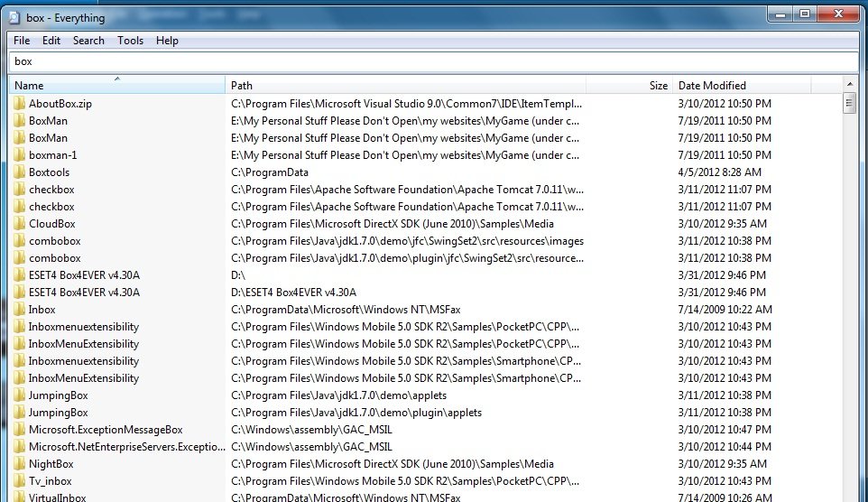
Task: Click the Everything app icon in title bar
Action: 14,17
